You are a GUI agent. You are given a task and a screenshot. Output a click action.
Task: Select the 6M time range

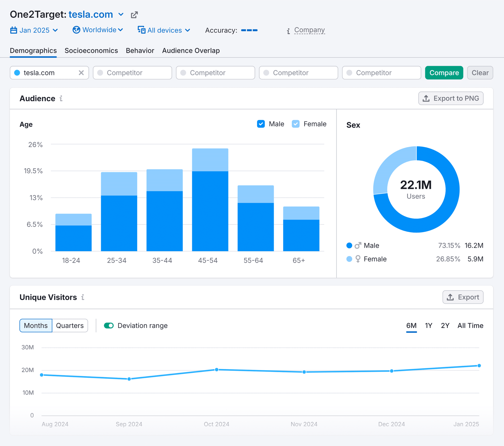(411, 326)
